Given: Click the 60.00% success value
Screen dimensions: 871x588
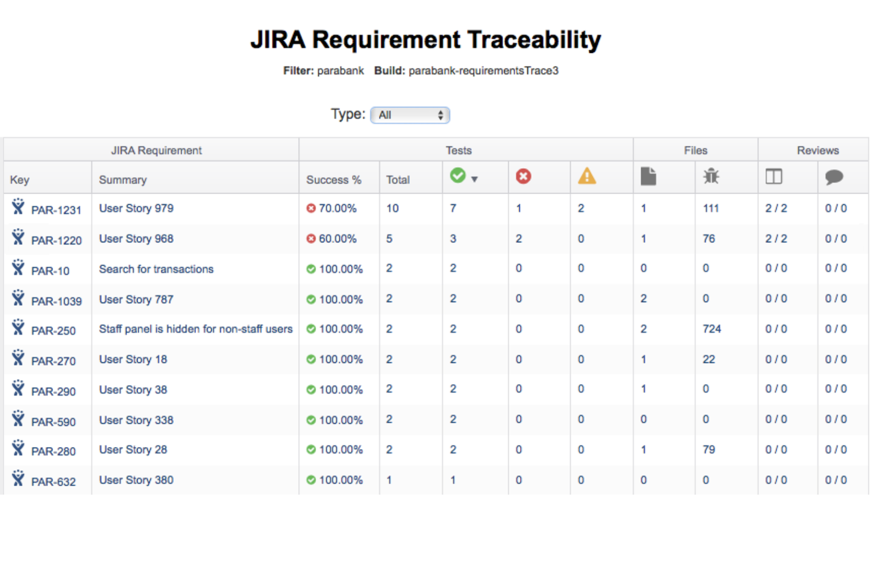Looking at the screenshot, I should [x=338, y=239].
